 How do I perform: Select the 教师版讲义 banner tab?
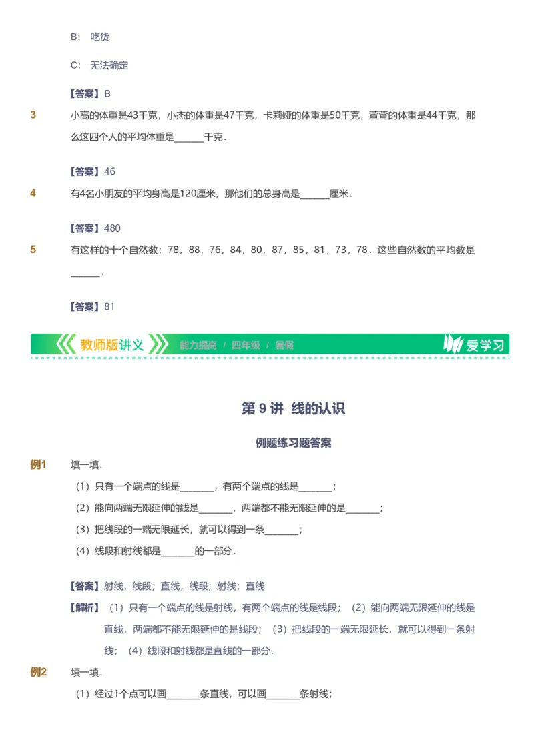112,345
